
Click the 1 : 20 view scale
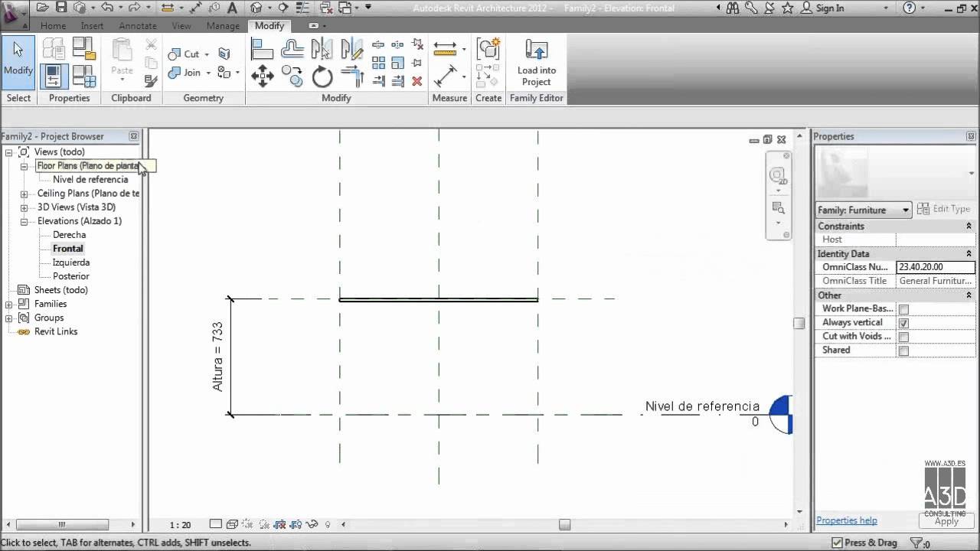point(180,525)
